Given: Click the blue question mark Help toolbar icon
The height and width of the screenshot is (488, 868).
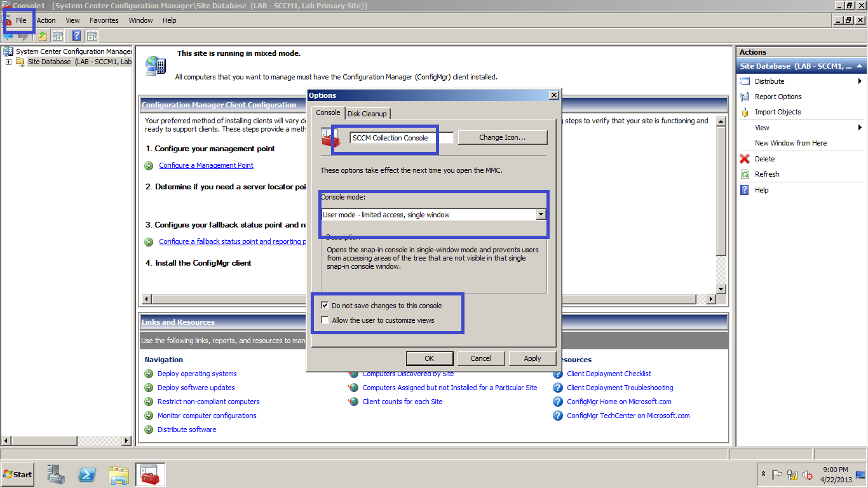Looking at the screenshot, I should (x=77, y=36).
